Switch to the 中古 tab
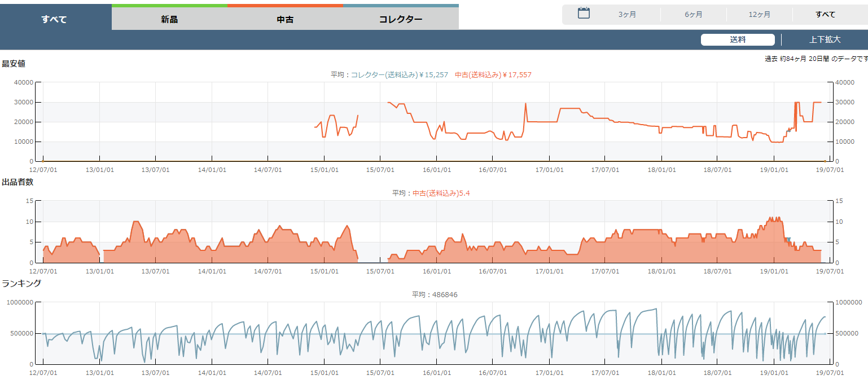Viewport: 868px width, 384px height. [285, 19]
